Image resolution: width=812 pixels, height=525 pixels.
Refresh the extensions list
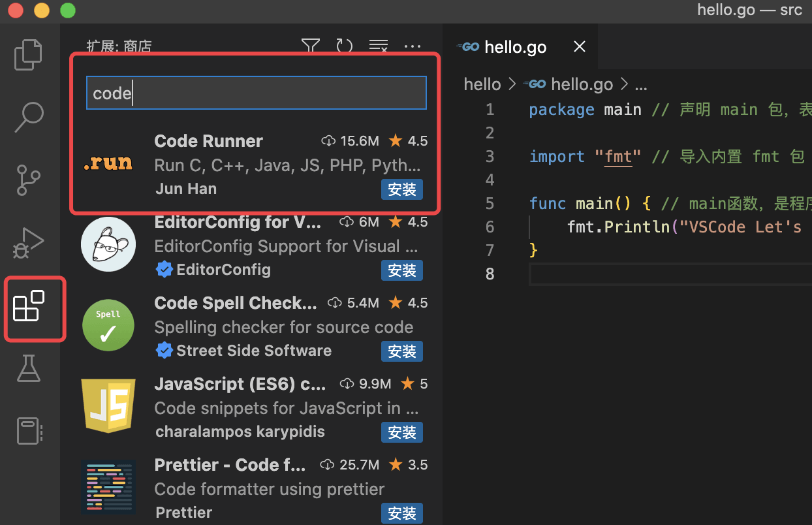(x=345, y=46)
